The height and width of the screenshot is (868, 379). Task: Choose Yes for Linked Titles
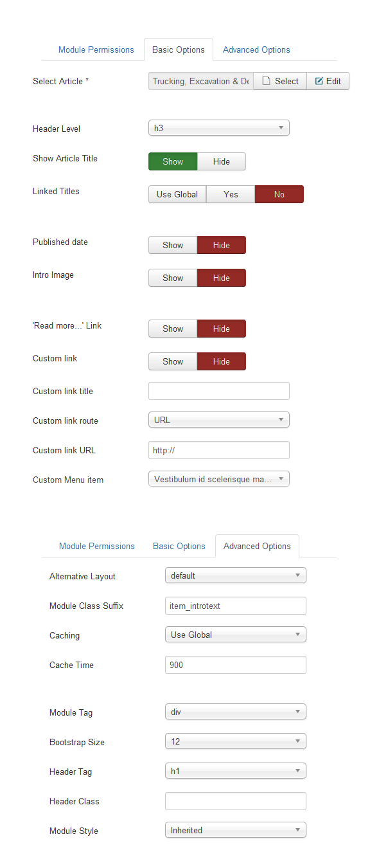coord(231,194)
